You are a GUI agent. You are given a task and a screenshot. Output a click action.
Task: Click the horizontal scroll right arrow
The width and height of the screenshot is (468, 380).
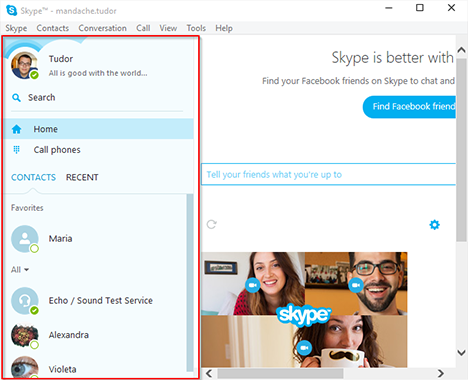(441, 373)
